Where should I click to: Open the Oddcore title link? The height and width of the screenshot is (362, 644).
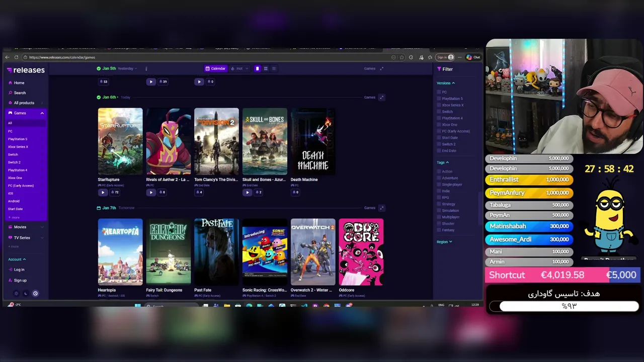coord(347,290)
